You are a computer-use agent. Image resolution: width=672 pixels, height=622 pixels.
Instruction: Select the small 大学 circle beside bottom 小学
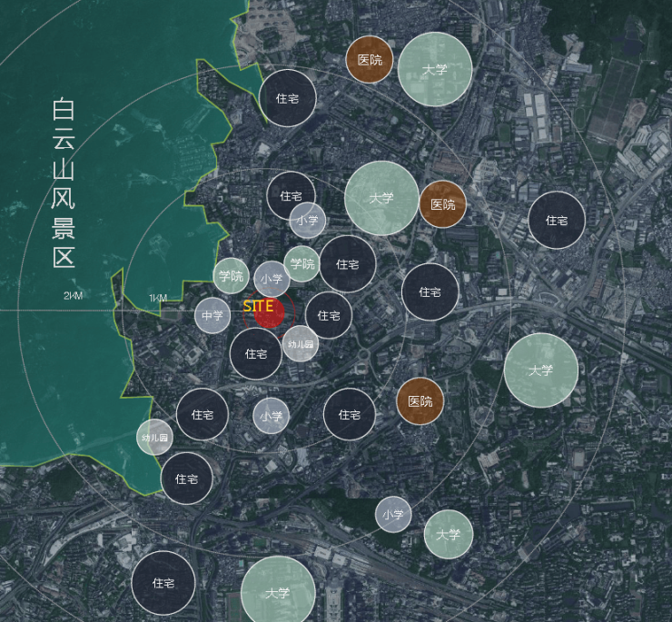(x=449, y=534)
